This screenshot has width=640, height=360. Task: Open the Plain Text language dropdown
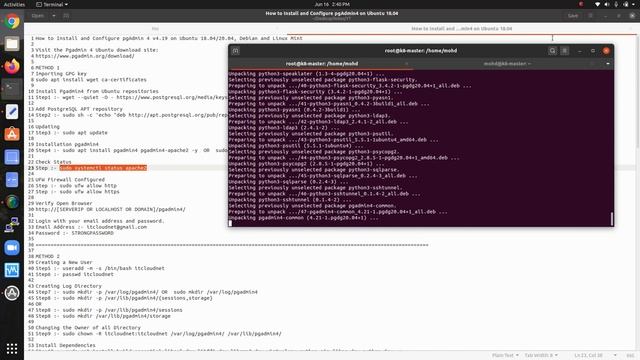[x=505, y=356]
